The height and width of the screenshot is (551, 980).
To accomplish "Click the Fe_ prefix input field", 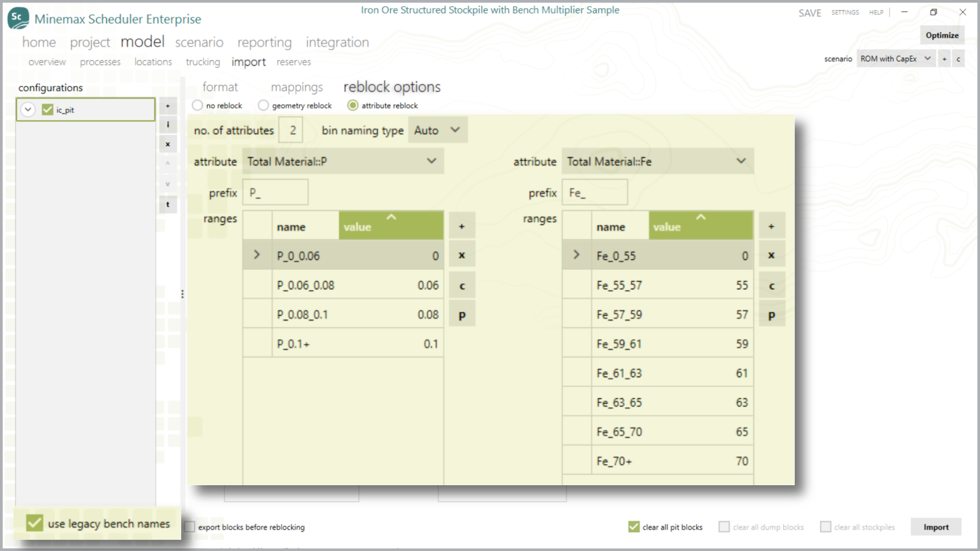I will [595, 192].
